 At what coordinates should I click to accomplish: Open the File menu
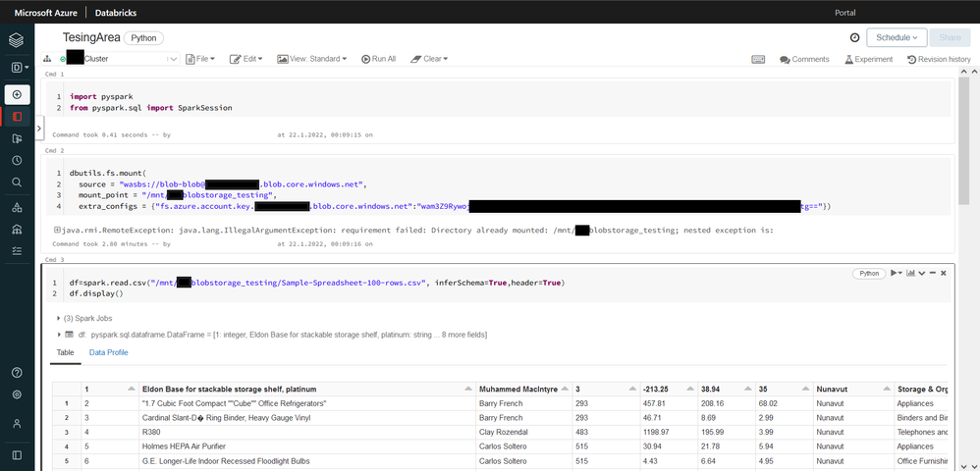point(200,59)
